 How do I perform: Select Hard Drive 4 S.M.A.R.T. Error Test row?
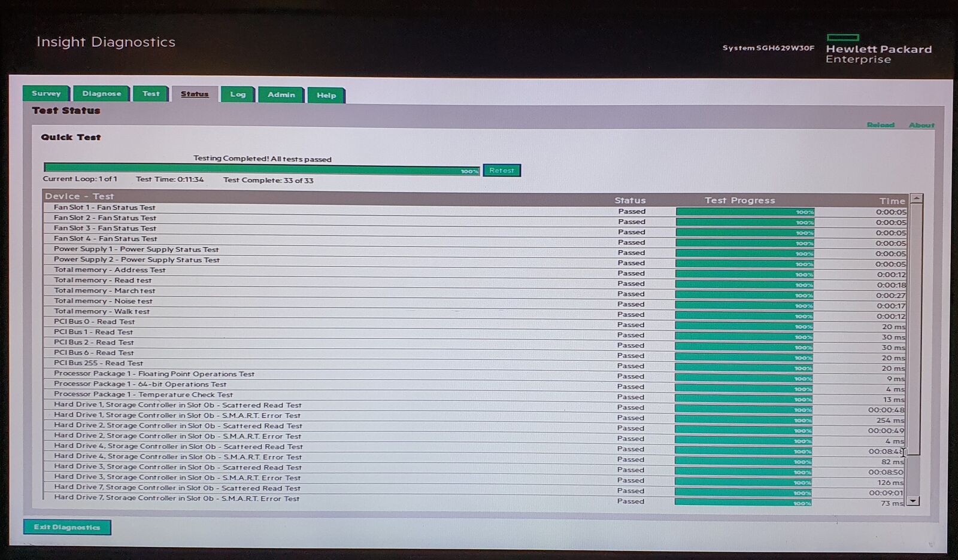point(475,458)
